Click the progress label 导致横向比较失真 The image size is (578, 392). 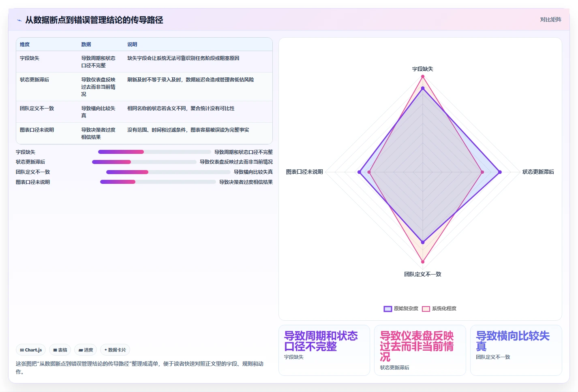click(x=253, y=172)
